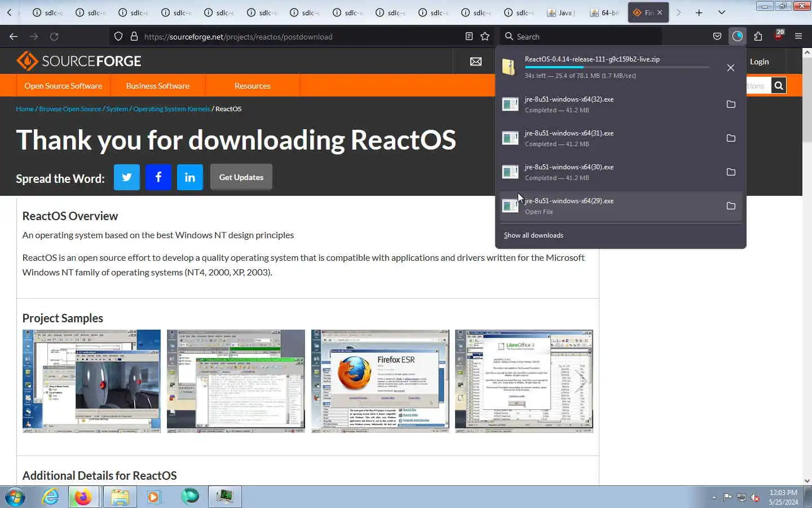Open the envelope mail icon in header

click(x=476, y=62)
